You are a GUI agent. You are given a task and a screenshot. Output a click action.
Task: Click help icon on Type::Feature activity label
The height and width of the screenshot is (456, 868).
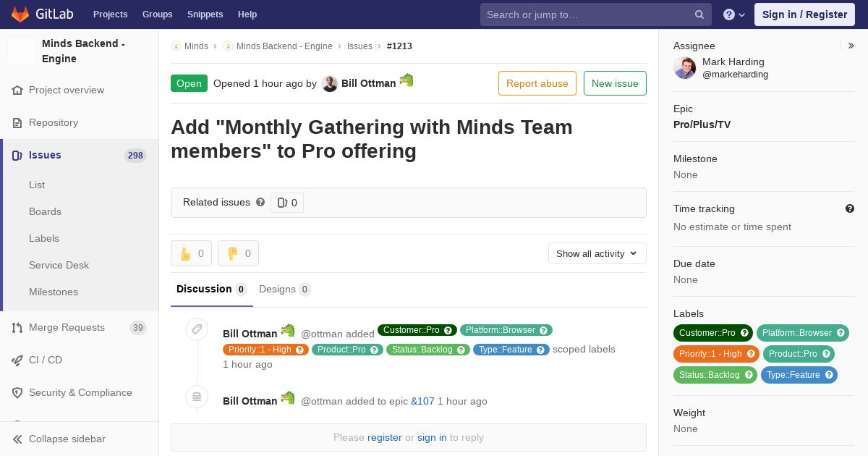click(x=541, y=350)
